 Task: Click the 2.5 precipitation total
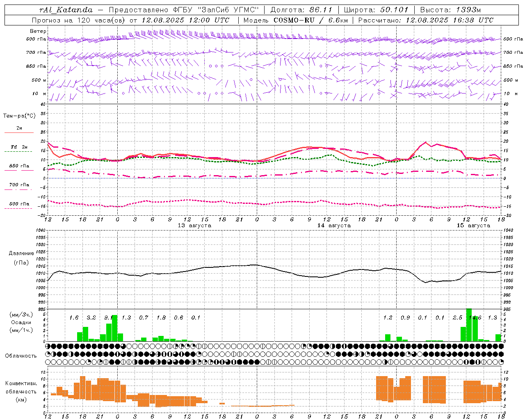(457, 318)
